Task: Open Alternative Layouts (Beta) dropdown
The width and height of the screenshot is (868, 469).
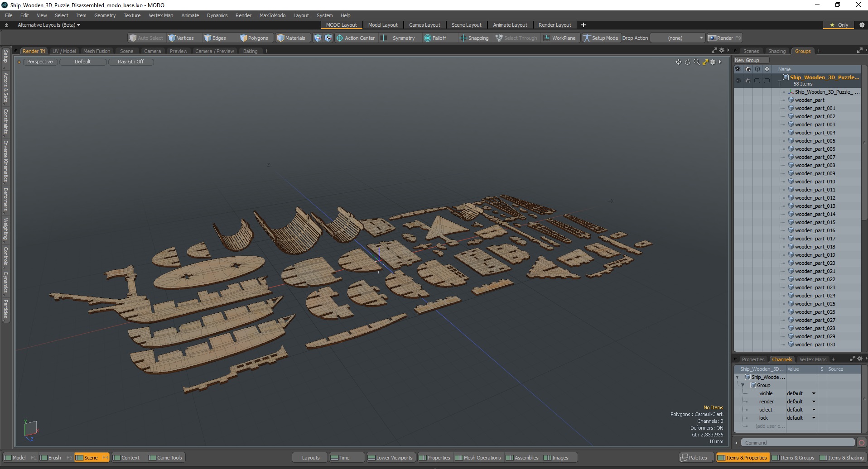Action: [x=49, y=25]
